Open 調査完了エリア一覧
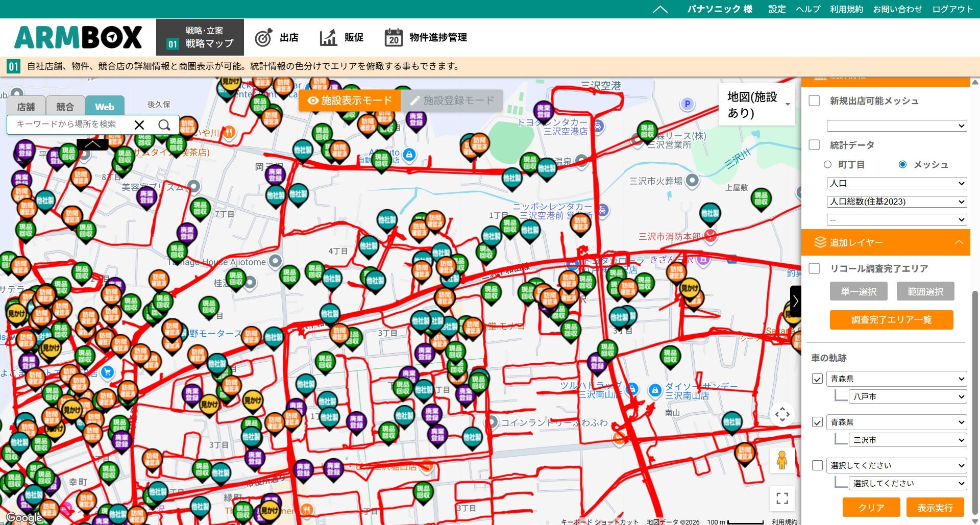Screen dimensions: 980x525 coord(891,320)
